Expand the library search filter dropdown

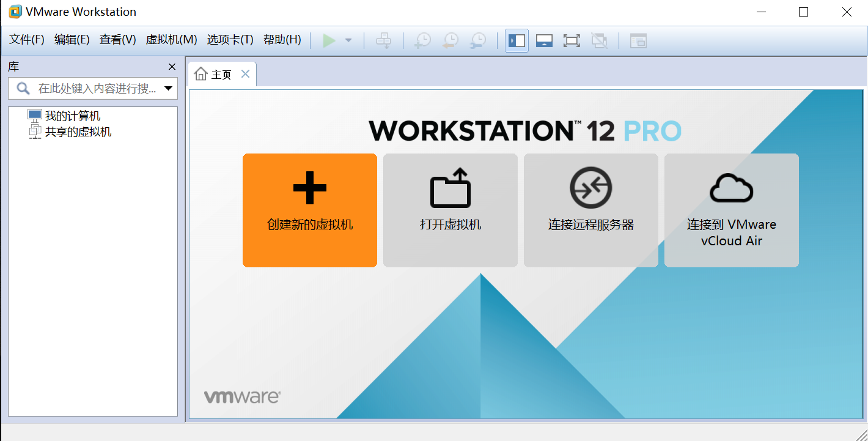[x=169, y=89]
